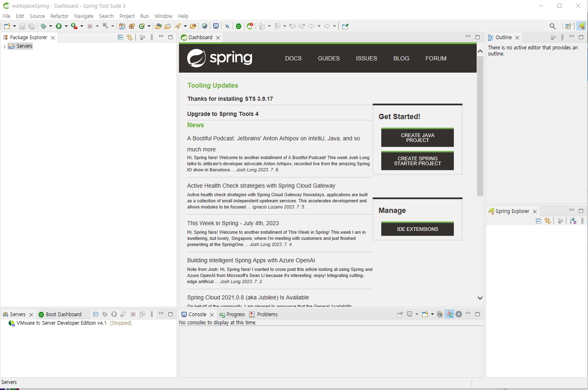Image resolution: width=588 pixels, height=390 pixels.
Task: Open the Help menu
Action: (x=183, y=16)
